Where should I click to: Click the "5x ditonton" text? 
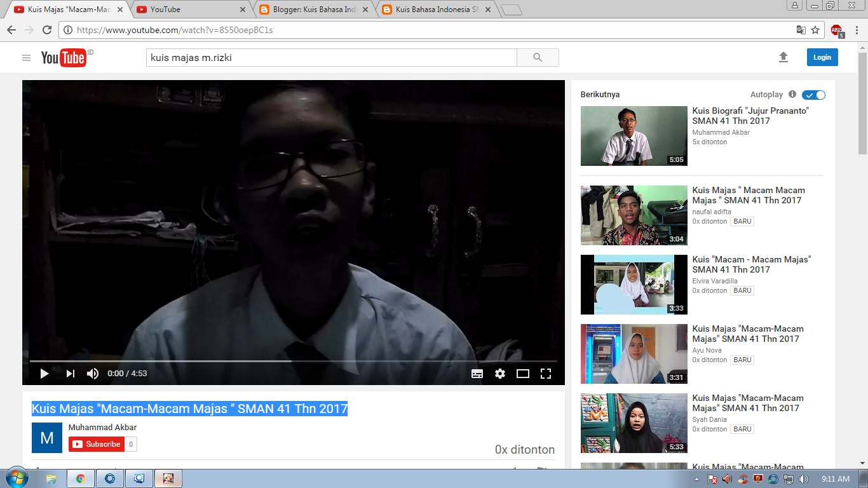tap(710, 142)
